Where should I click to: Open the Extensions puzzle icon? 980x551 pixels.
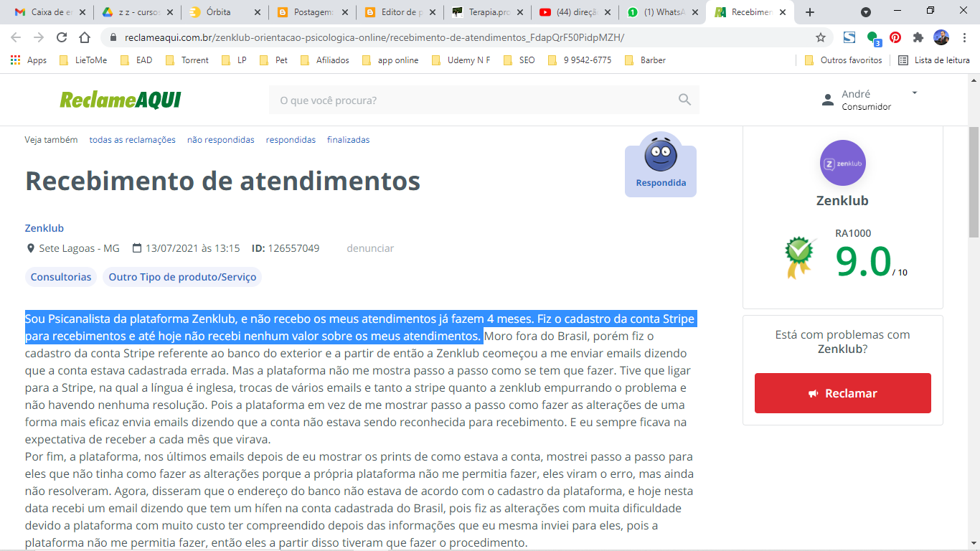click(918, 37)
